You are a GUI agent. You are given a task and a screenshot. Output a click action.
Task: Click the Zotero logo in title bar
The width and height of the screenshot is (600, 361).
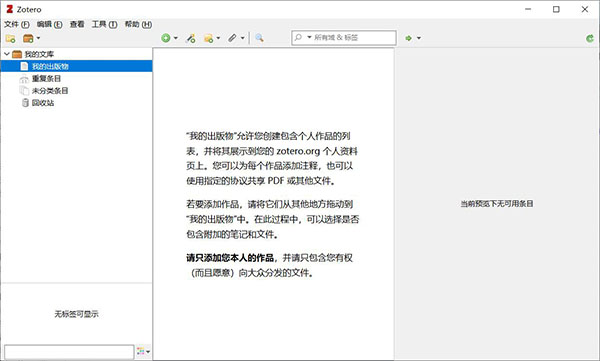[x=10, y=9]
